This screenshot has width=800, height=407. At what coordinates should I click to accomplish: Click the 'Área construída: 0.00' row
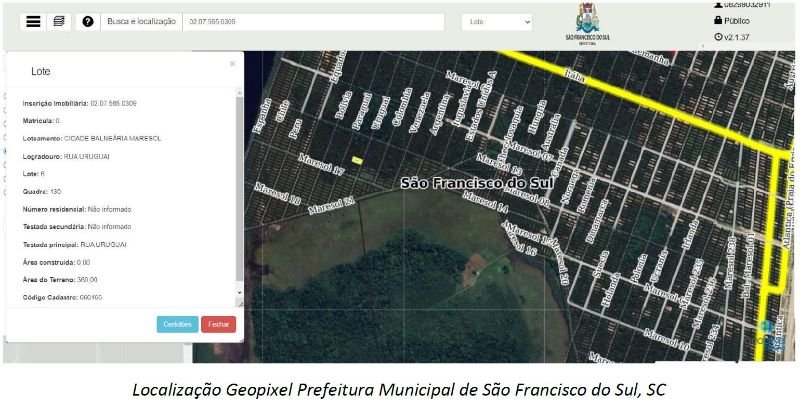pyautogui.click(x=56, y=263)
